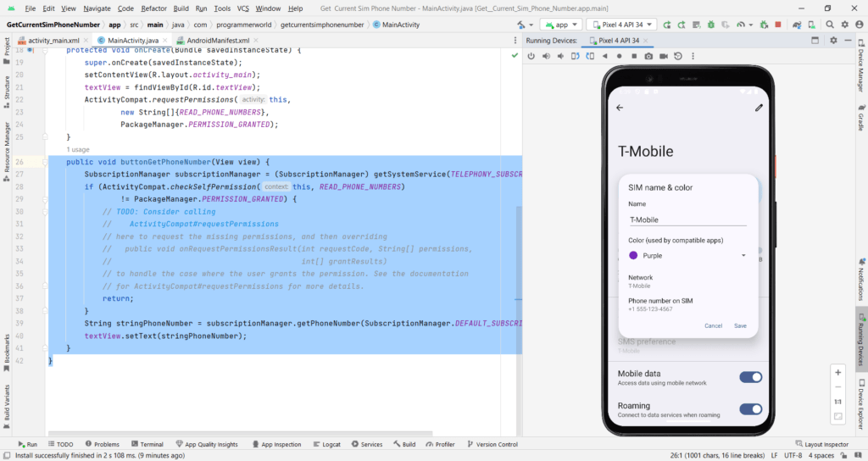
Task: Expand the profiler dropdown arrow in toolbar
Action: tap(751, 25)
